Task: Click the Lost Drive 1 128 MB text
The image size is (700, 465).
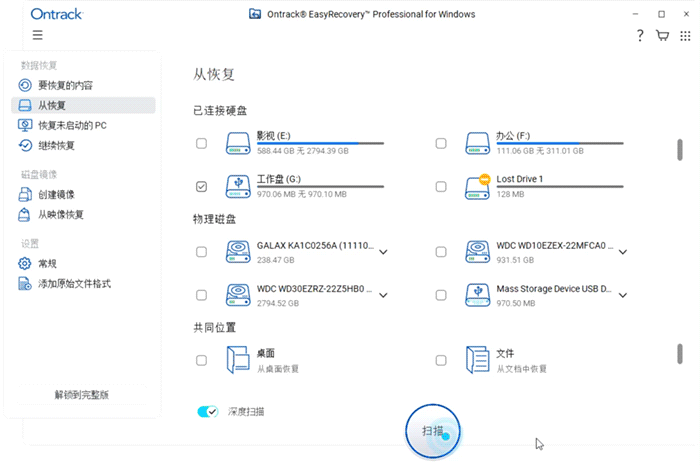Action: (x=510, y=195)
